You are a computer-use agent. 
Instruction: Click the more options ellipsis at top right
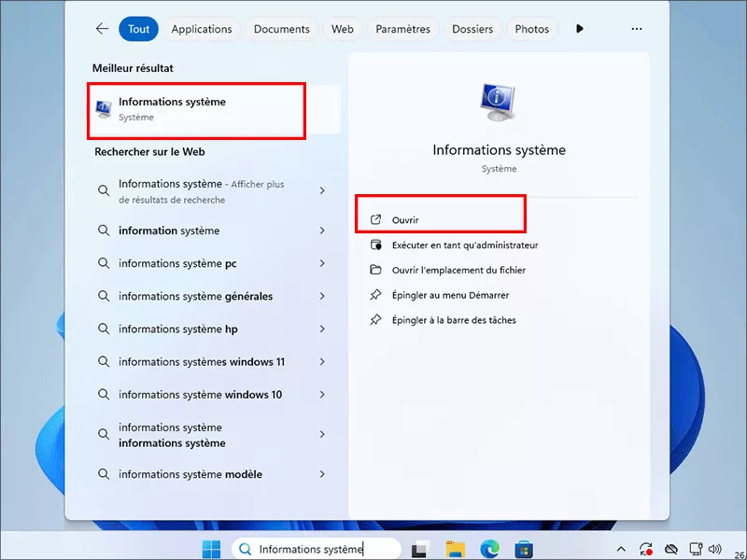click(636, 29)
